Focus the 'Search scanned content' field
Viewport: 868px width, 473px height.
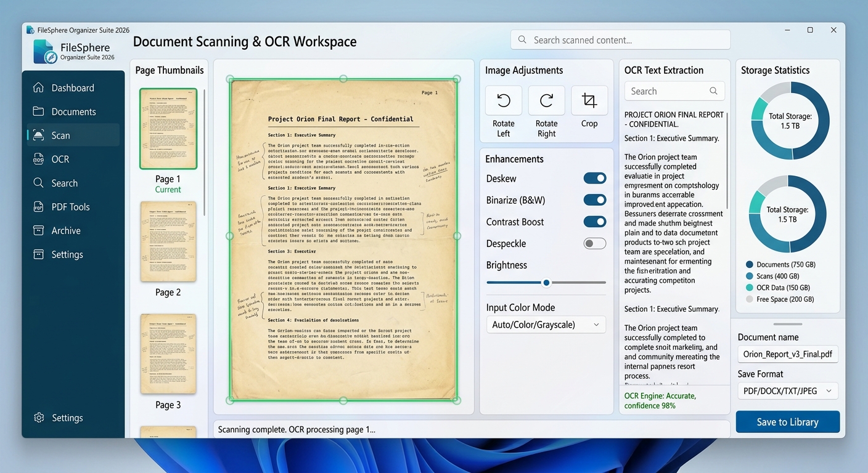pyautogui.click(x=620, y=40)
